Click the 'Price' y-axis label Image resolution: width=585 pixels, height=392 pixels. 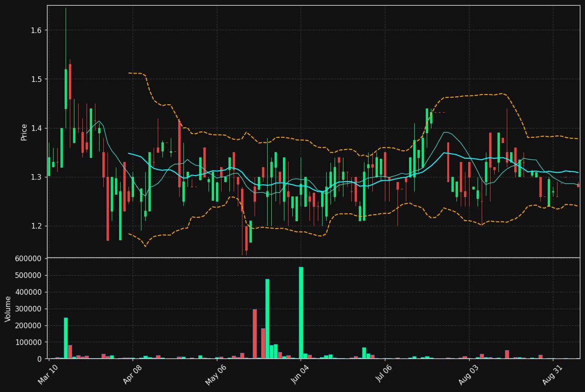click(24, 132)
